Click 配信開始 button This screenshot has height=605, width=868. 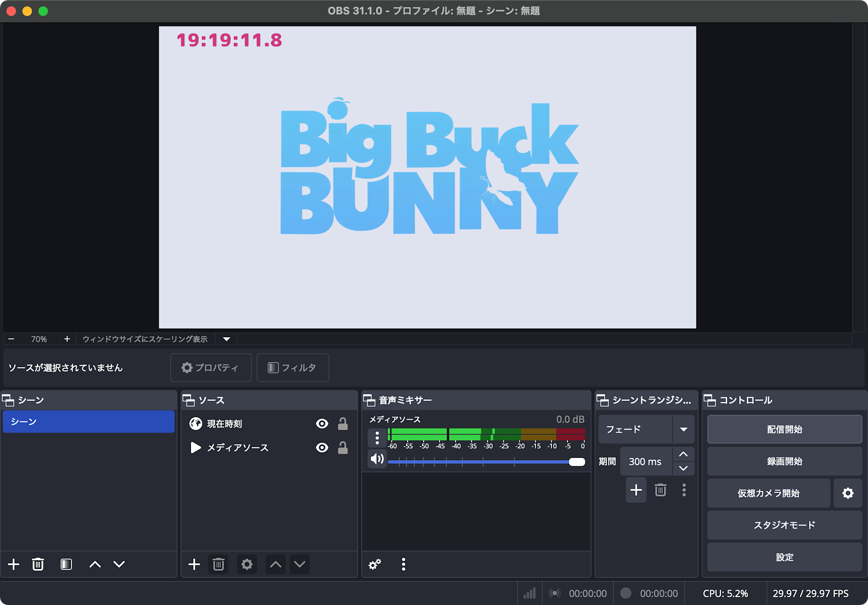click(784, 429)
